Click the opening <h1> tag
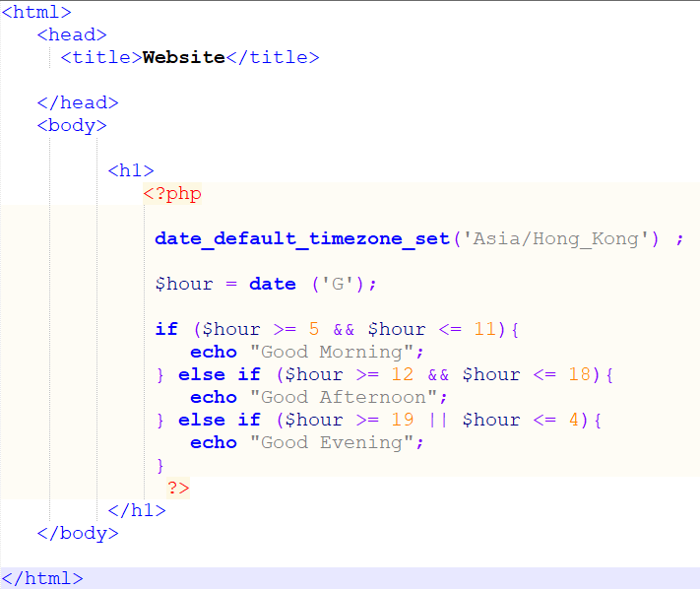700x589 pixels. pos(131,170)
